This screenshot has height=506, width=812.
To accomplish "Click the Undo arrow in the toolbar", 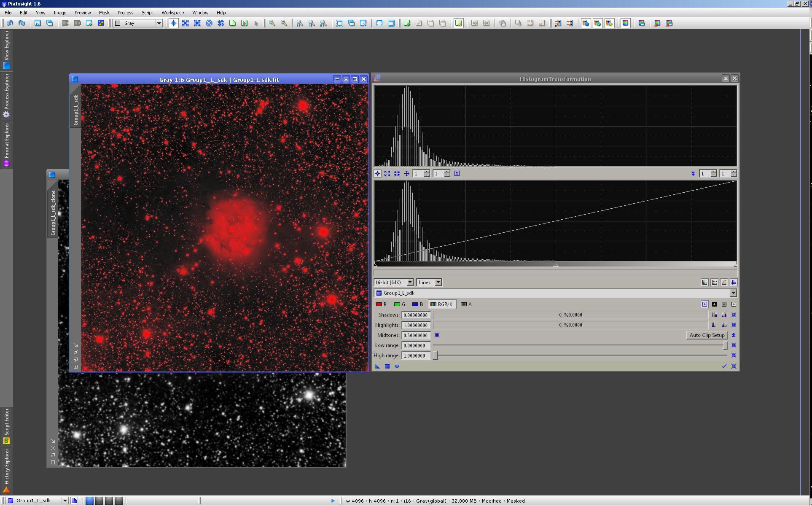I will (10, 23).
